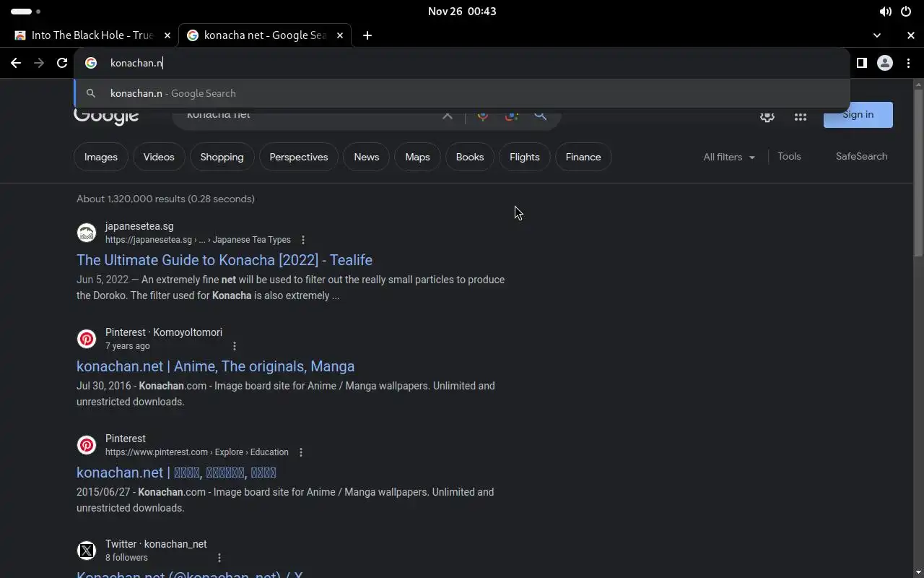Toggle the browser side panel
Screen dimensions: 924x578
click(x=861, y=63)
